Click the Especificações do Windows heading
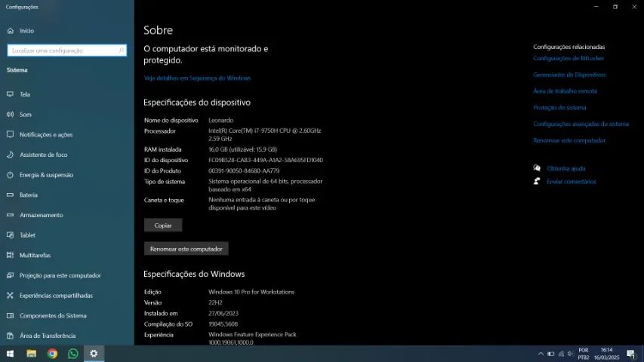Screen dimensions: 644x362 (x=194, y=274)
